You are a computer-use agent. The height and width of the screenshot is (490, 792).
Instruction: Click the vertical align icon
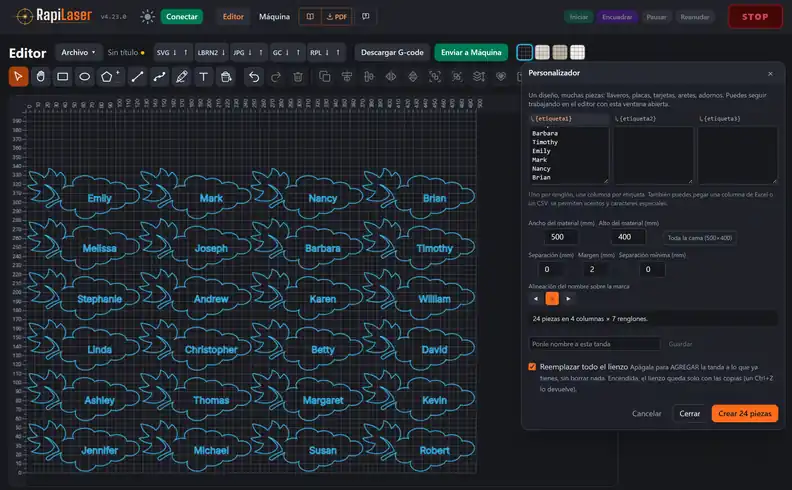pyautogui.click(x=369, y=77)
